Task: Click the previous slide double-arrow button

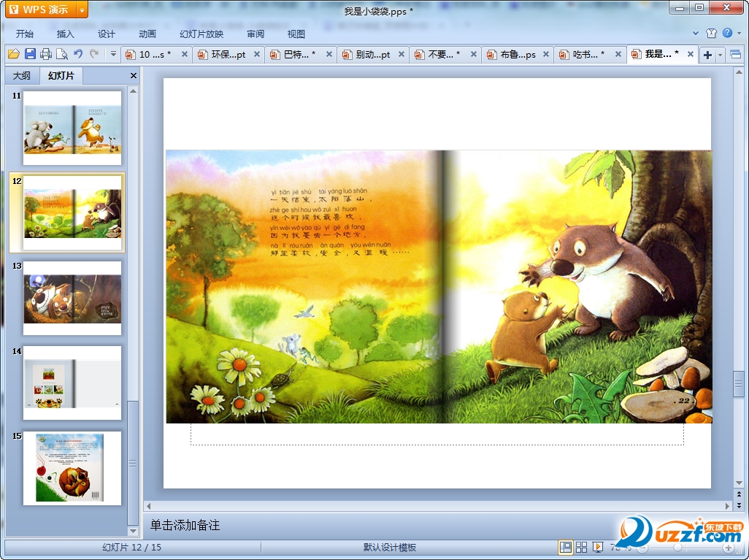Action: 739,494
